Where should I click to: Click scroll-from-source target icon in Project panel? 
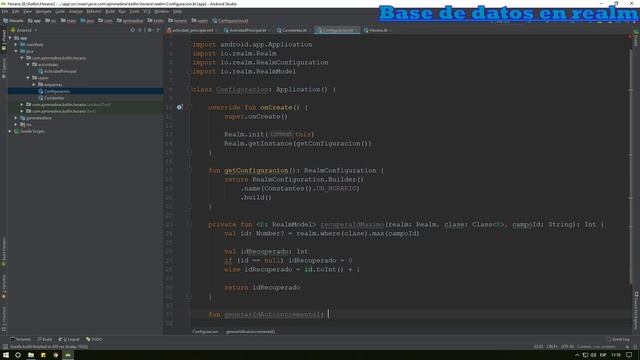[133, 30]
